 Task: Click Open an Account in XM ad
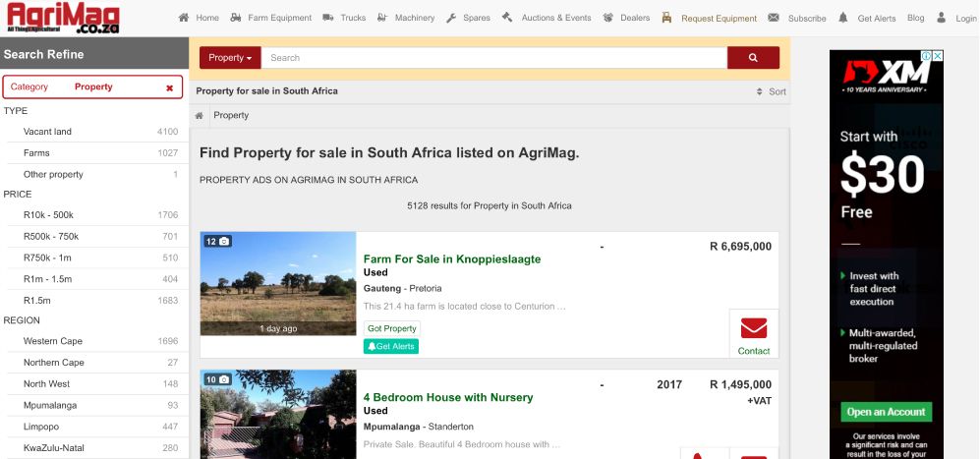(x=887, y=412)
